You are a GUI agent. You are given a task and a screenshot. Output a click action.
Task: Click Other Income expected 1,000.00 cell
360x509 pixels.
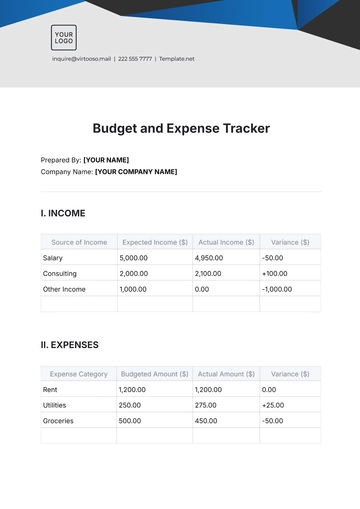133,289
